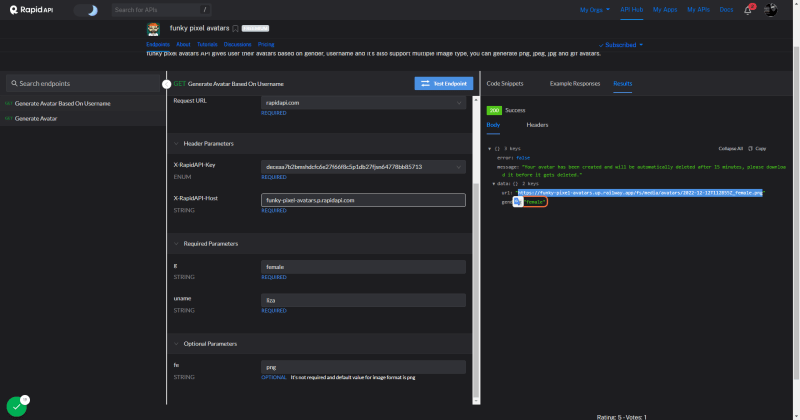Image resolution: width=800 pixels, height=420 pixels.
Task: Toggle the dark mode moon switch
Action: pos(86,10)
